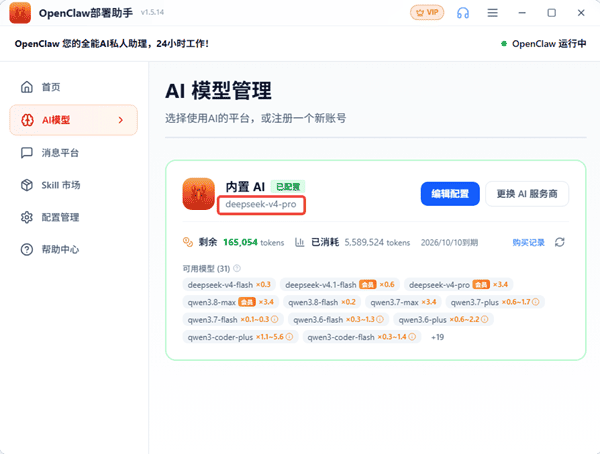Image resolution: width=600 pixels, height=454 pixels.
Task: Click the VIP crown badge
Action: pyautogui.click(x=427, y=13)
